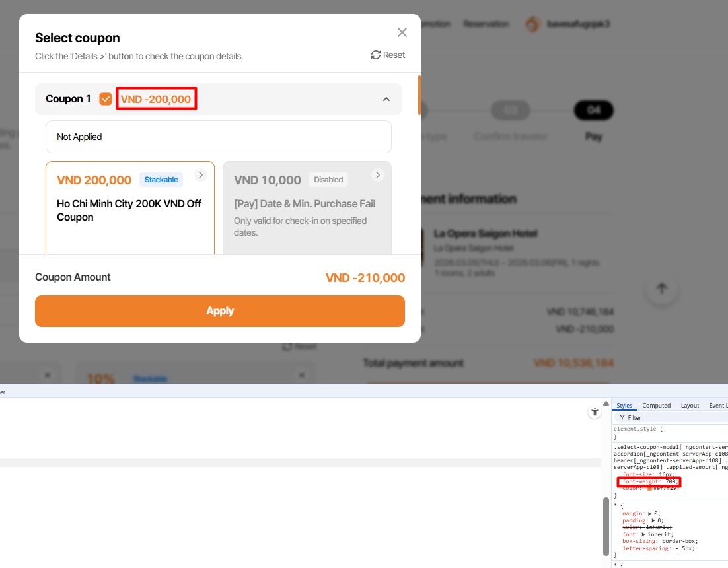Uncheck the Coupon 1 checkbox
The width and height of the screenshot is (728, 568).
tap(106, 99)
